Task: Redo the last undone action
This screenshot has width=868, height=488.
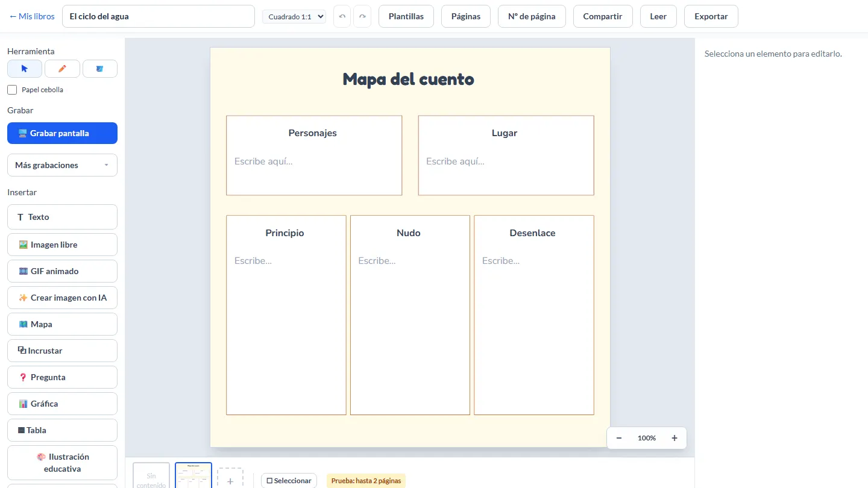Action: [x=362, y=16]
